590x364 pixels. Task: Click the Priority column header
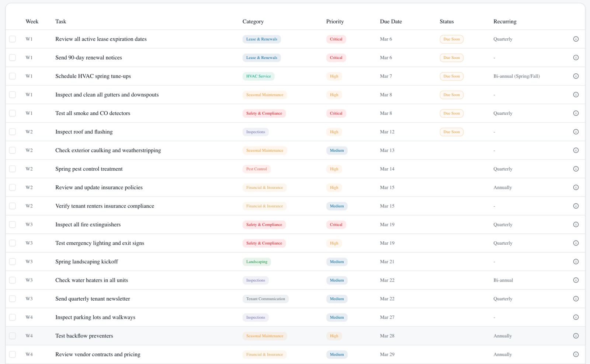(x=335, y=21)
